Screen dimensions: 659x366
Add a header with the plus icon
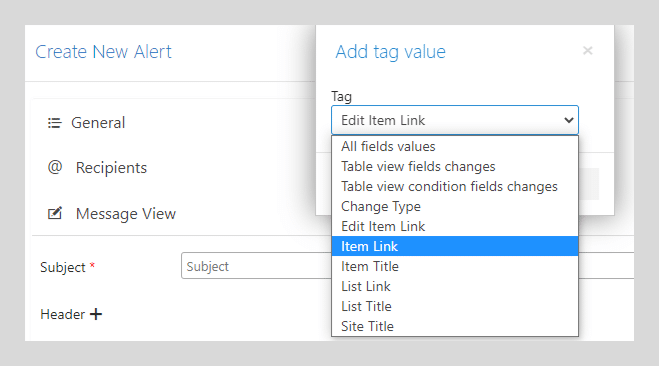pos(96,314)
